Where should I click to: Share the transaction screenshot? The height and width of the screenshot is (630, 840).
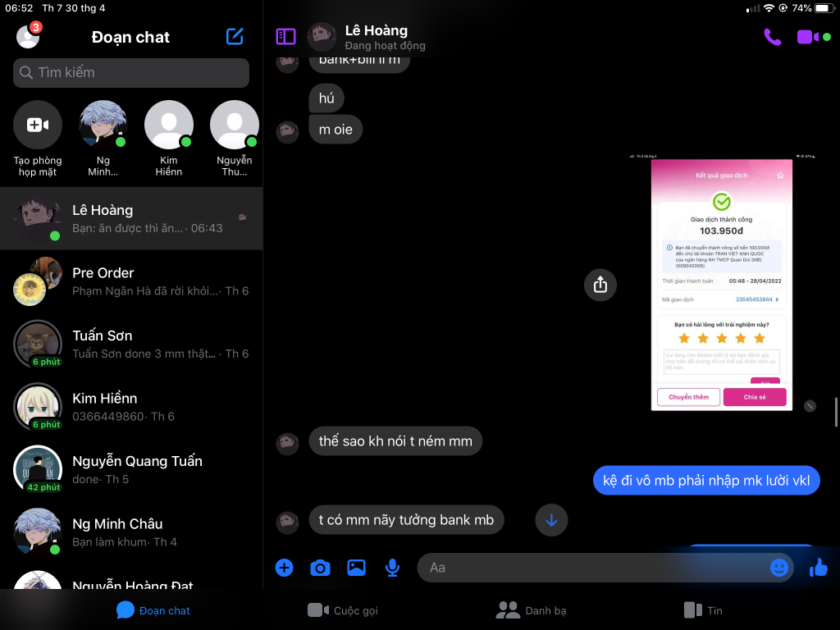(600, 285)
